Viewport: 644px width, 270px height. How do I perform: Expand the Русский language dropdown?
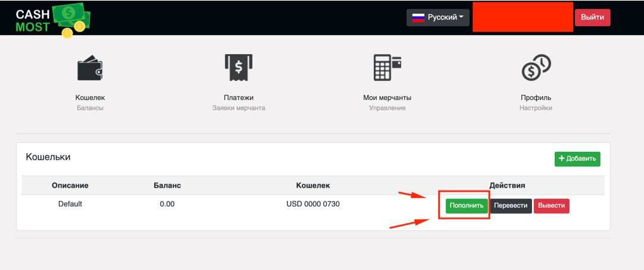[x=438, y=18]
